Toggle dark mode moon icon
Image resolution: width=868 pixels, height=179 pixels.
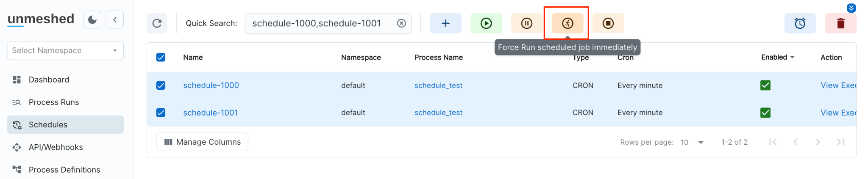pyautogui.click(x=92, y=19)
